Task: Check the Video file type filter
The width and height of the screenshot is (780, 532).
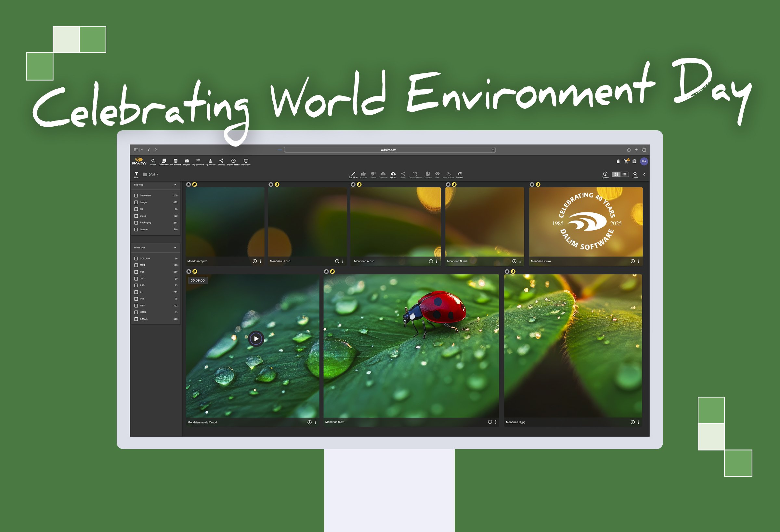Action: [x=136, y=216]
